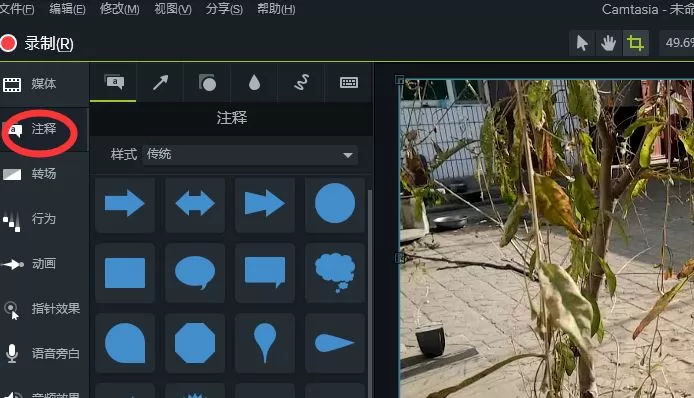The height and width of the screenshot is (398, 694).
Task: Click the video preview on canvas
Action: tap(547, 239)
